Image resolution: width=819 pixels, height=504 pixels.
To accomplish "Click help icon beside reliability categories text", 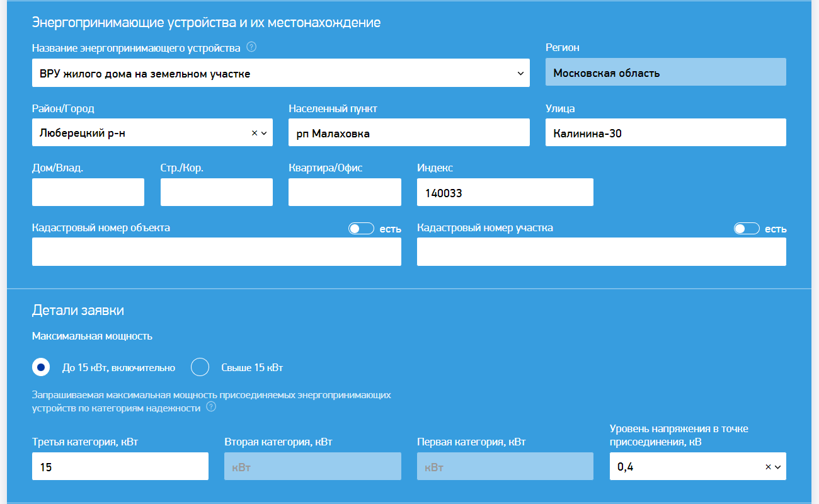I will tap(211, 407).
